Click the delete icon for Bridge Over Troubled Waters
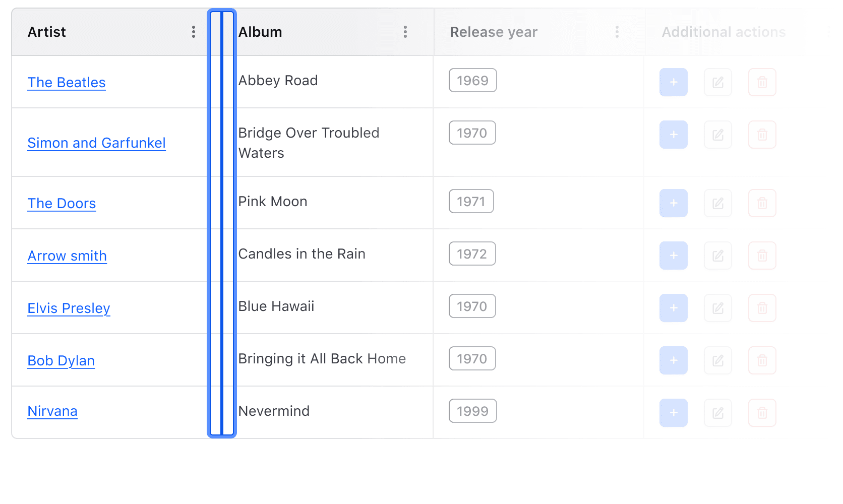This screenshot has height=504, width=843. 762,135
